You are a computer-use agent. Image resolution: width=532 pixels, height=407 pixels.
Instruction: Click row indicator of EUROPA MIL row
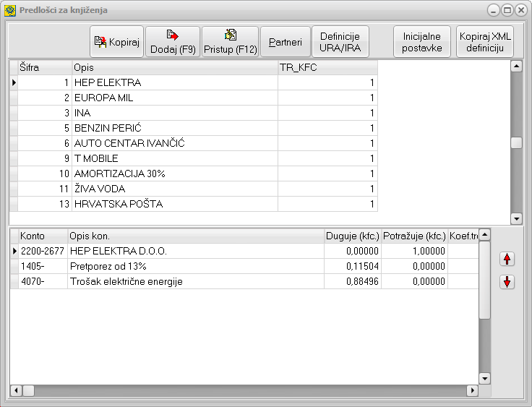[x=14, y=98]
